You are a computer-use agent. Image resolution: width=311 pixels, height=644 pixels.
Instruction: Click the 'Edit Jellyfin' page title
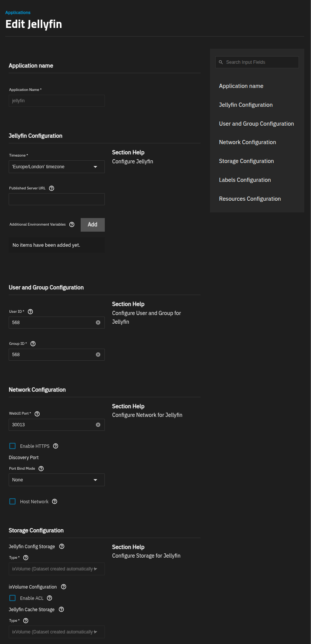34,24
